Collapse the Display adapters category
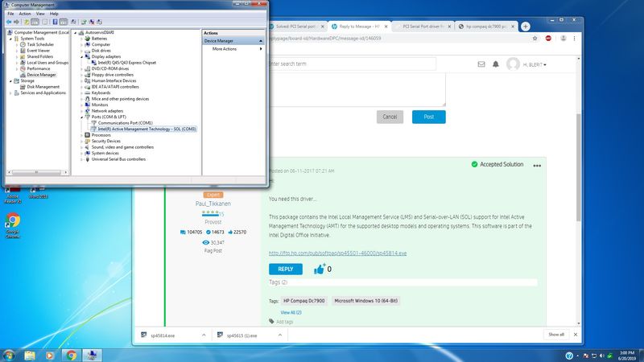The height and width of the screenshot is (362, 644). 82,56
